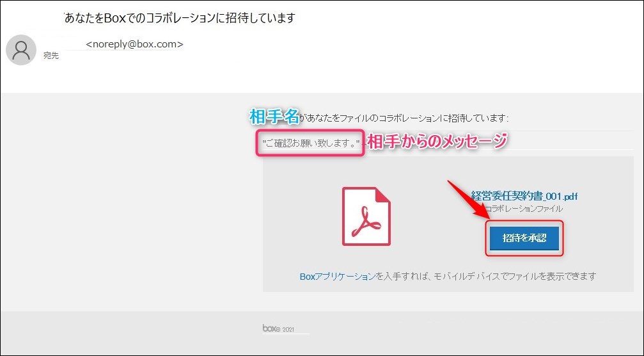Open the red PDF file icon

click(x=366, y=216)
